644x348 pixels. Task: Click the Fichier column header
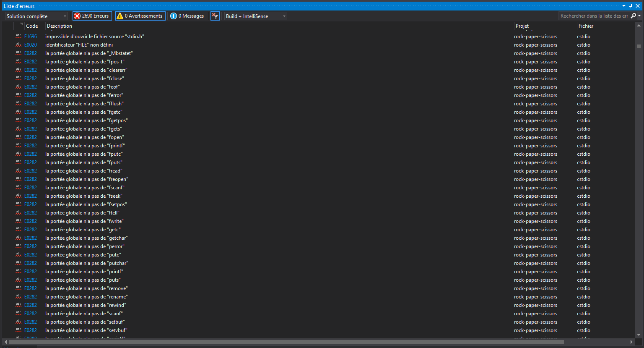coord(586,26)
